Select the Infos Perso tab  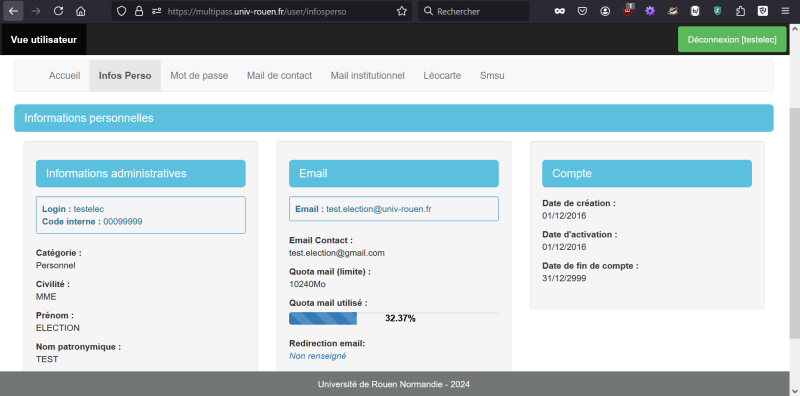pyautogui.click(x=125, y=76)
